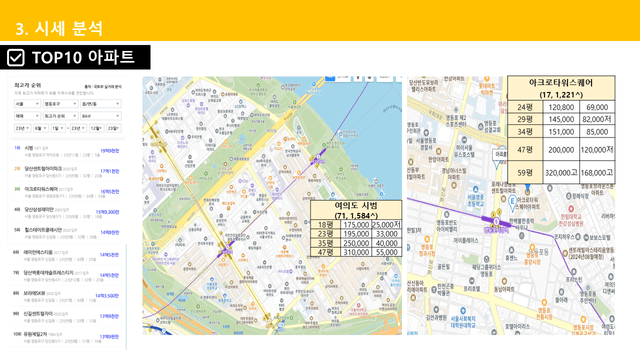
Task: Click the 한양아파트 map marker
Action: 438,151
